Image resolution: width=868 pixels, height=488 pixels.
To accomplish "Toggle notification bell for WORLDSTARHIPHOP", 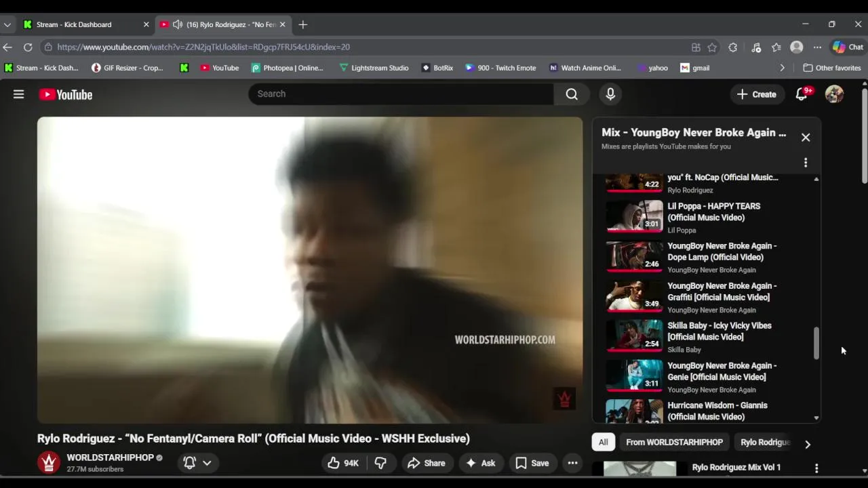I will click(190, 463).
